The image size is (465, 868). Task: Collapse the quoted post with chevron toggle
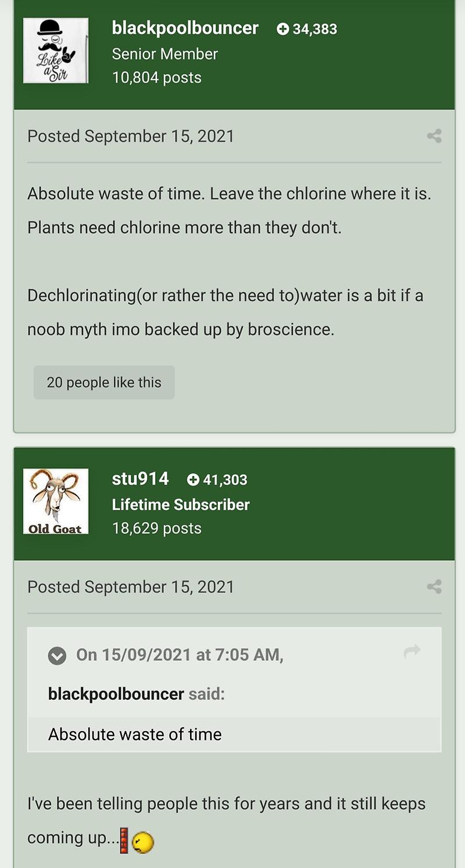57,656
